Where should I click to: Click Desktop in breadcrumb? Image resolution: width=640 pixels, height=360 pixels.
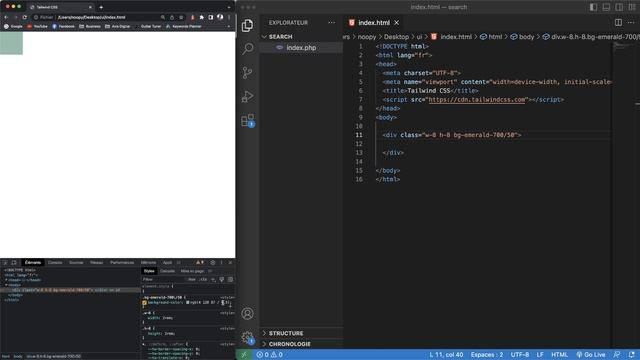396,37
